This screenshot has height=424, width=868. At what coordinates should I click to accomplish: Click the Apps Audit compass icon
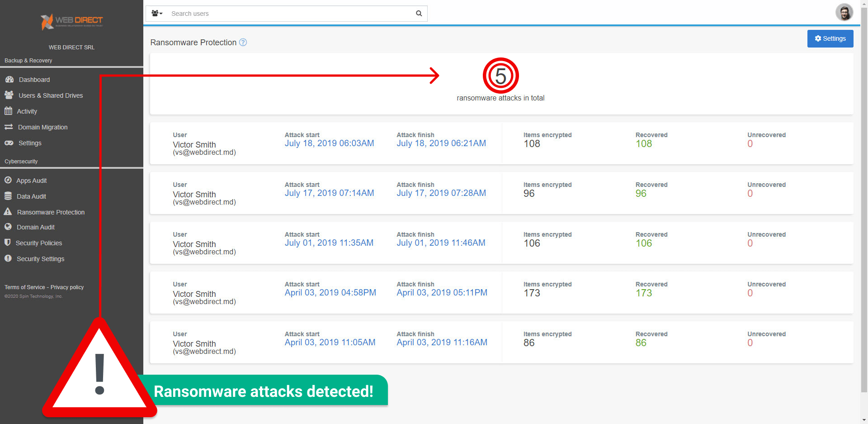[8, 180]
